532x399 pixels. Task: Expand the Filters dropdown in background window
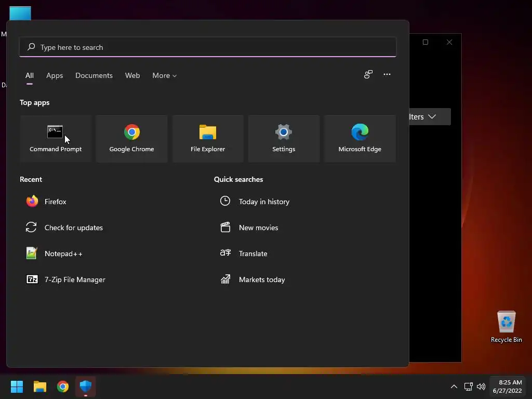pos(430,117)
